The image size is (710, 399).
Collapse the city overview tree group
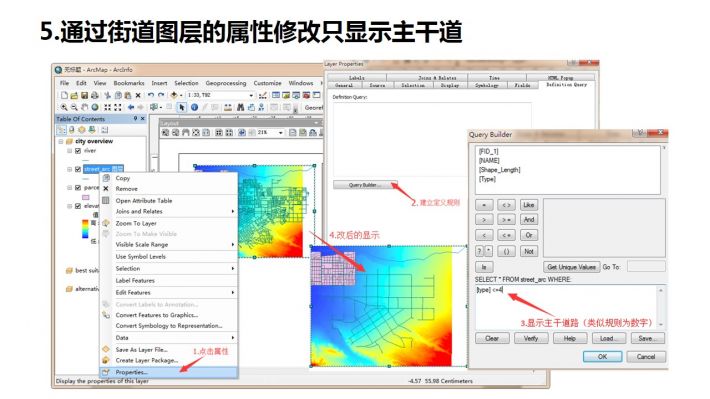pyautogui.click(x=61, y=141)
